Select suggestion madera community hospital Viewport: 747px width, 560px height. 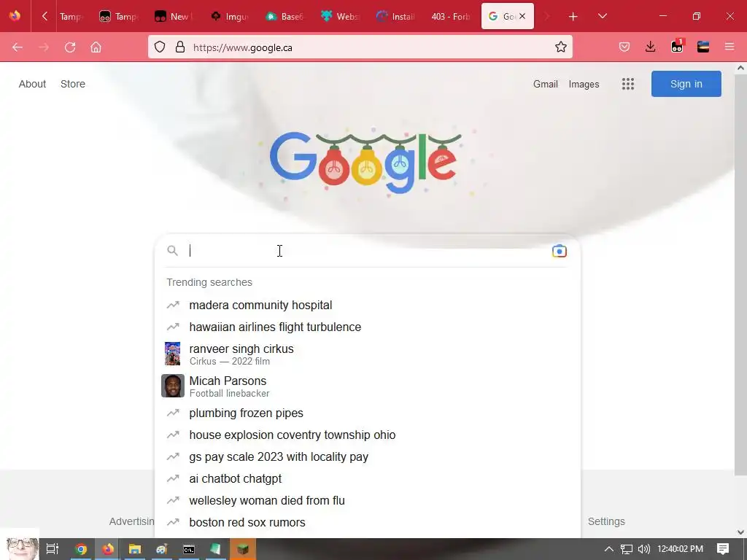(368, 305)
